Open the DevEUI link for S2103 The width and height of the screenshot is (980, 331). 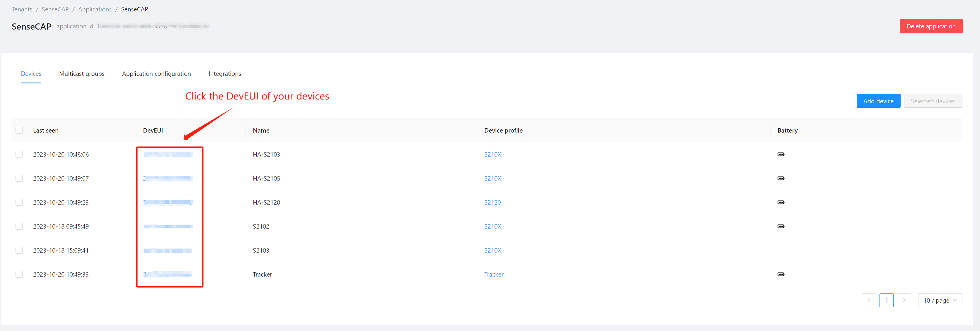pos(168,250)
